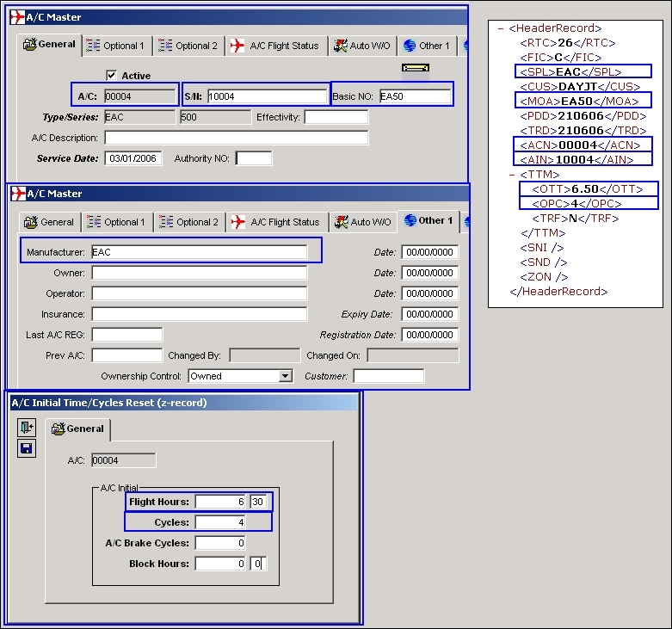Click the ACN 00004 line in XML
The width and height of the screenshot is (672, 629).
[580, 145]
